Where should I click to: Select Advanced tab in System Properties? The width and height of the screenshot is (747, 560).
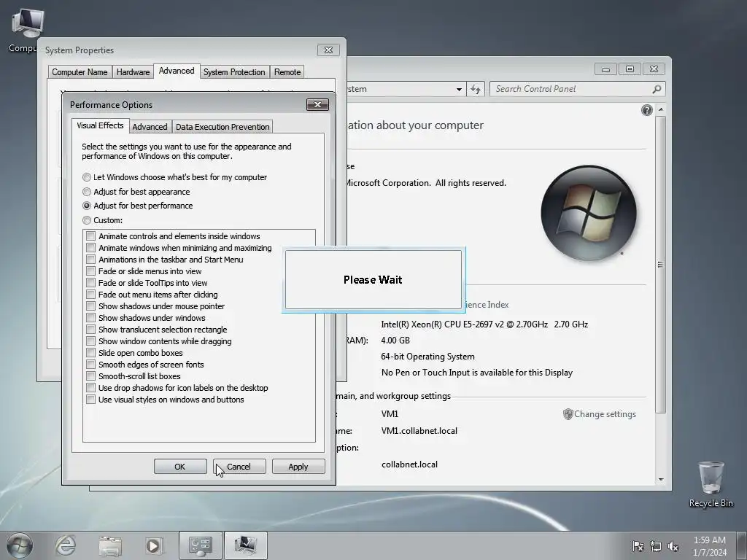click(x=177, y=71)
